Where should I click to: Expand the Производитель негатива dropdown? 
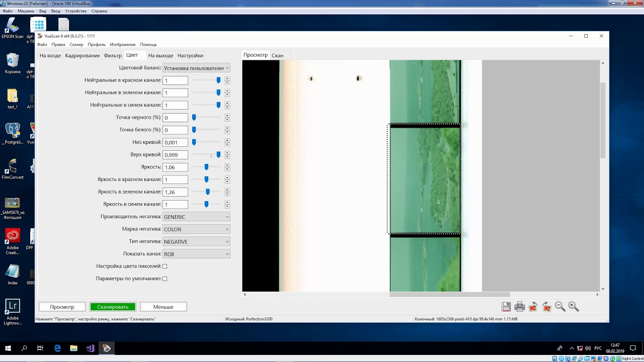click(x=196, y=217)
